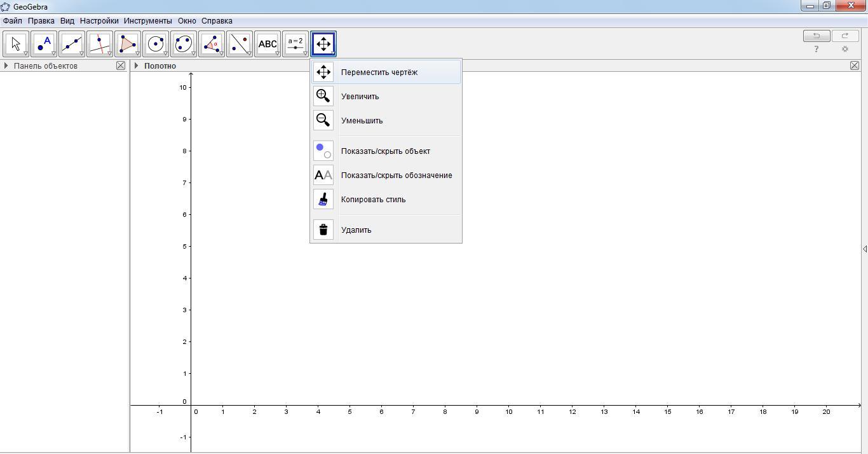This screenshot has height=454, width=868.
Task: Select the Point tool
Action: 44,44
